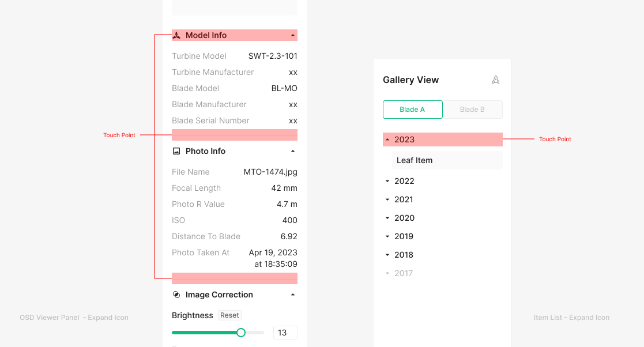Click the rocket icon in Gallery View
This screenshot has width=644, height=347.
point(496,80)
